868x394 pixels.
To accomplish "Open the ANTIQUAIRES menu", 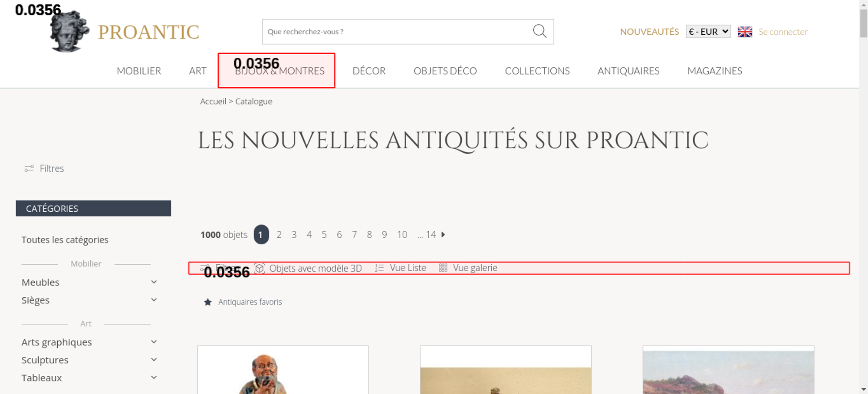I will click(x=628, y=71).
